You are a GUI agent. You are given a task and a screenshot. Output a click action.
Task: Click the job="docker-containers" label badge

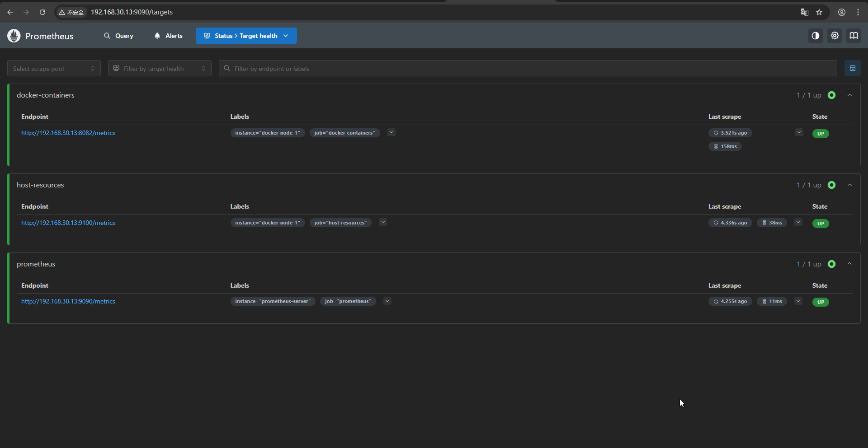pos(345,133)
